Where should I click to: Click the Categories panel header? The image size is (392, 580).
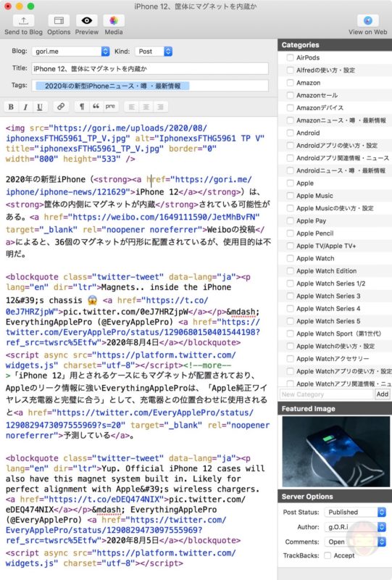point(335,45)
